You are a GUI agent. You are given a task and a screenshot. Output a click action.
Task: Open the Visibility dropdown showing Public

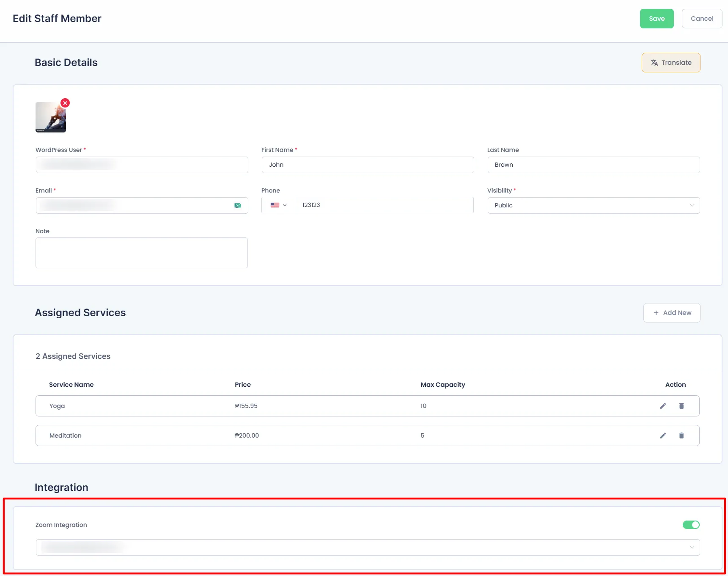click(x=593, y=205)
